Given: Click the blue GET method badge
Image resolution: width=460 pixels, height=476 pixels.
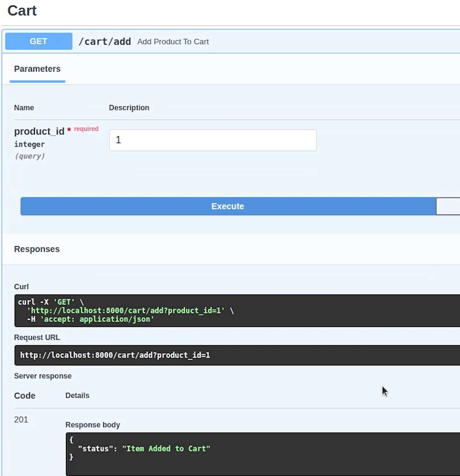Looking at the screenshot, I should [x=39, y=41].
